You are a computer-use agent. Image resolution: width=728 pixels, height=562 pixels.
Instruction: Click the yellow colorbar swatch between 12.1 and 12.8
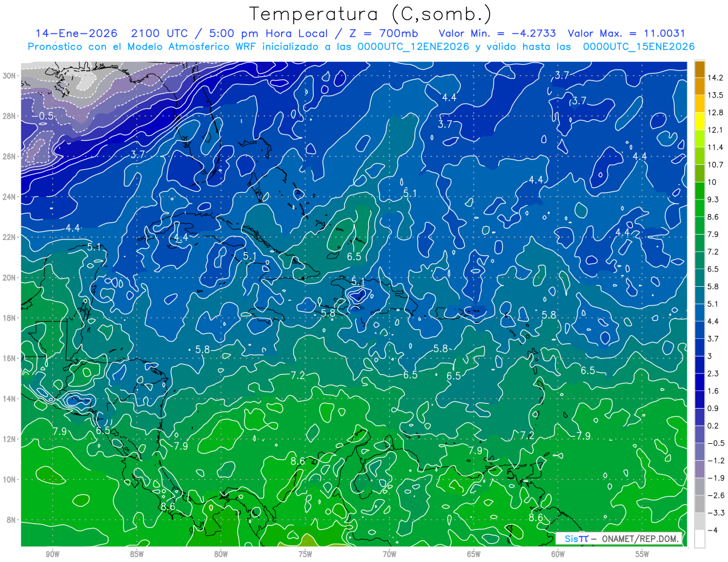click(x=700, y=121)
